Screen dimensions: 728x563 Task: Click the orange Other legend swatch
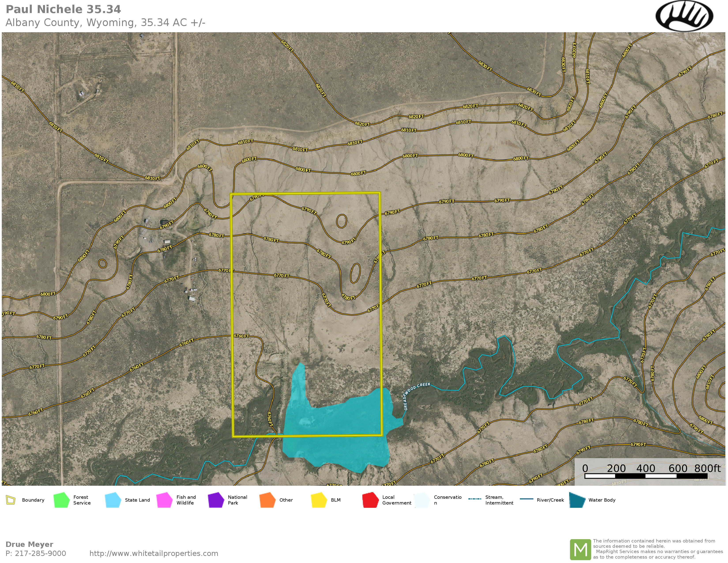tap(267, 500)
